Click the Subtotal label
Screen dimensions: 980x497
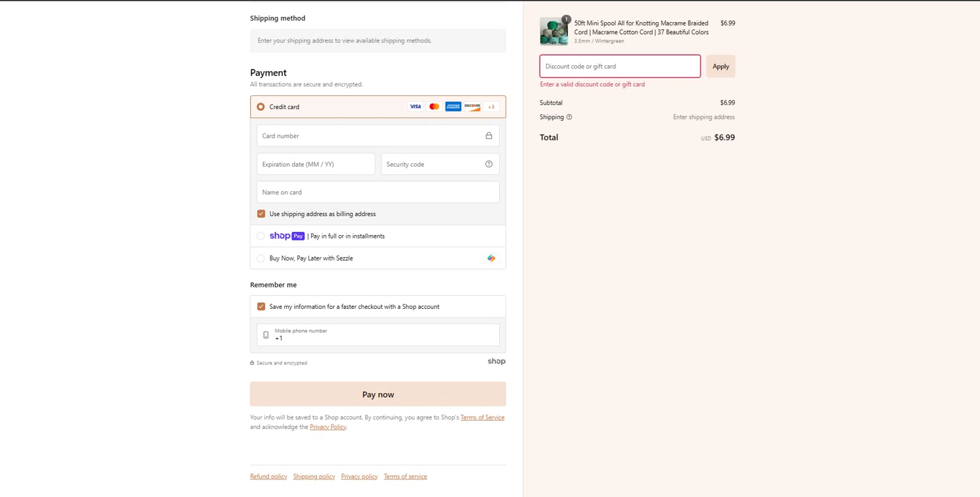click(551, 103)
